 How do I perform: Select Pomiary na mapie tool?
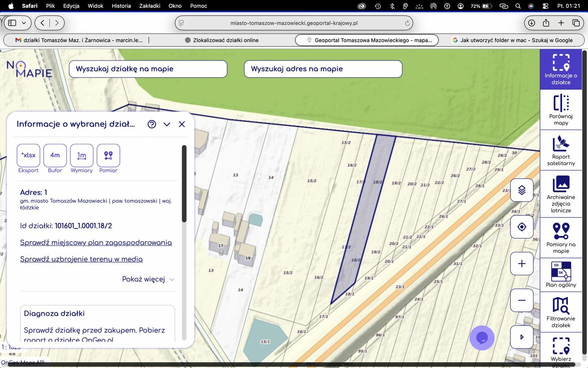(560, 238)
